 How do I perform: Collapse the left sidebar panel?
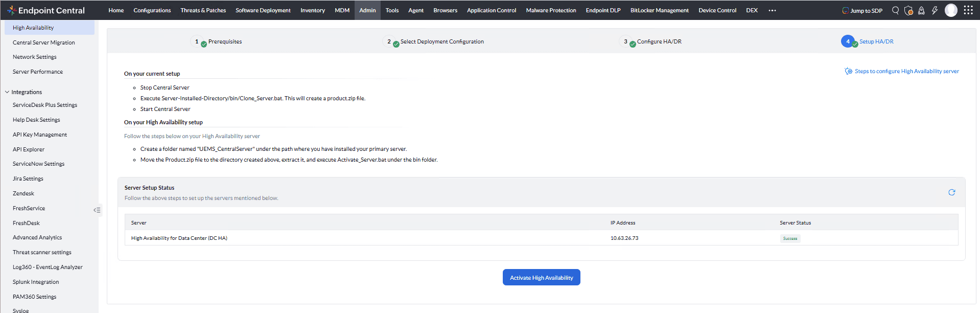[x=97, y=210]
